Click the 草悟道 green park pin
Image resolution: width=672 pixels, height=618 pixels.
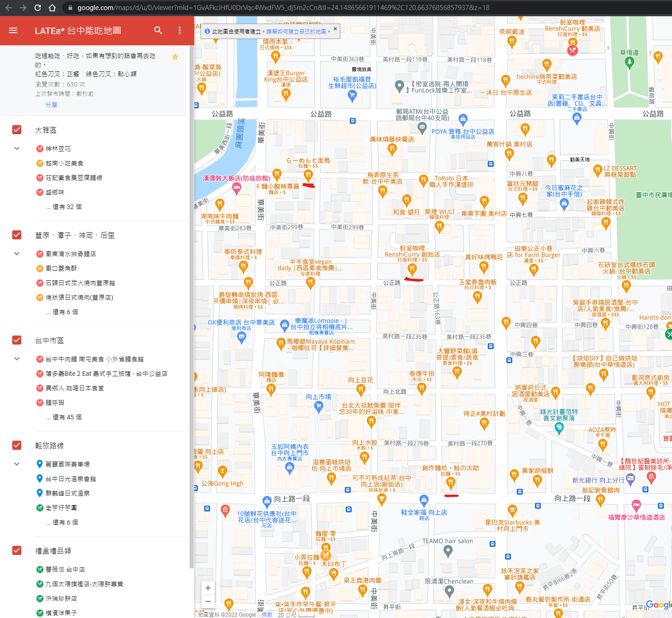point(629,63)
